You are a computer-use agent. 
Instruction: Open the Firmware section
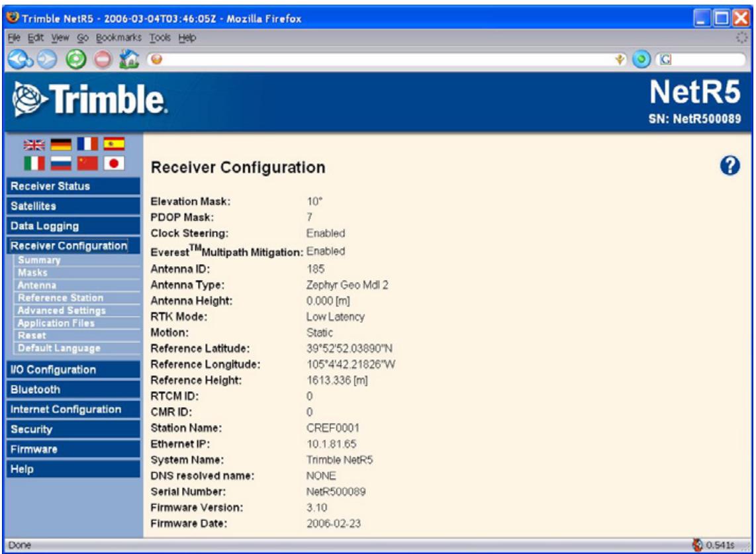pos(73,449)
